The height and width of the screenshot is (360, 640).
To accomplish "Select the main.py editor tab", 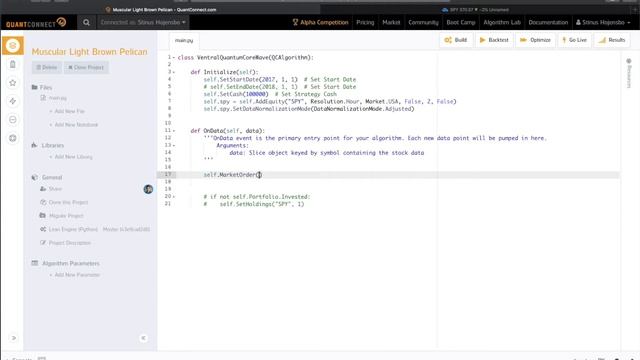I will [x=184, y=40].
